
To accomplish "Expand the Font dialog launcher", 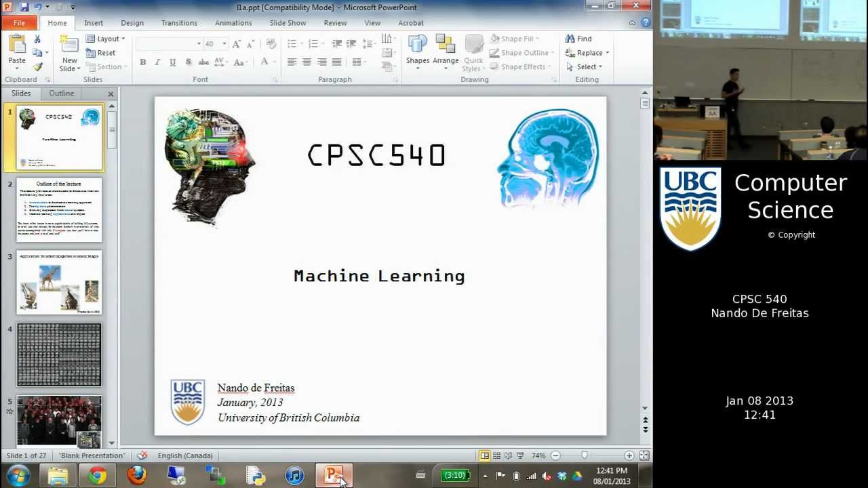I will (x=275, y=80).
